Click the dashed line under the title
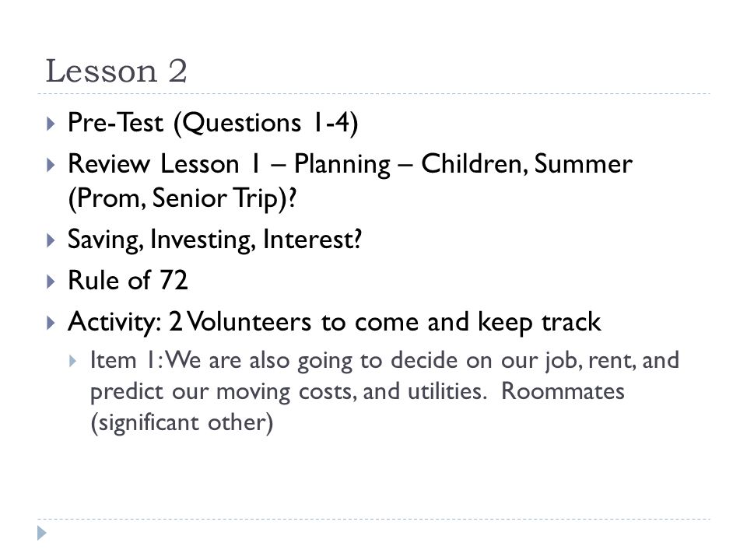 click(373, 94)
